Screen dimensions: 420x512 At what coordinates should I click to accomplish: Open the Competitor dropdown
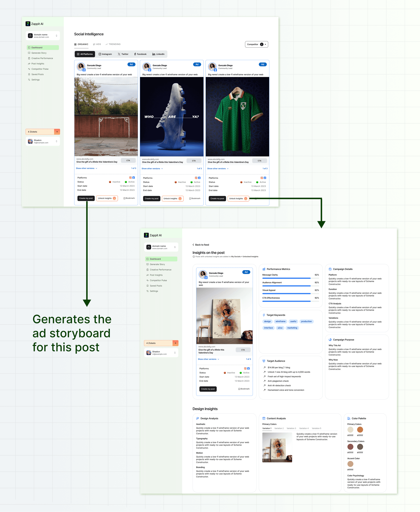click(256, 44)
